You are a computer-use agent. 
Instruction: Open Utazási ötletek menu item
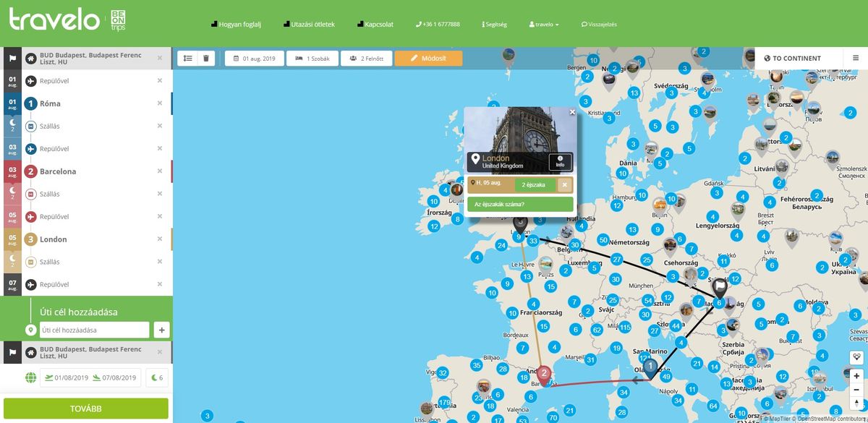pos(309,24)
